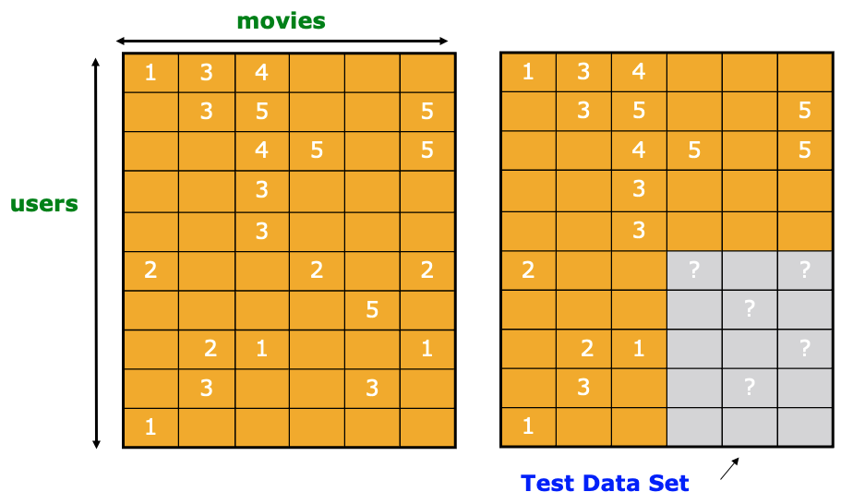Viewport: 853px width, 504px height.
Task: Click the horizontal double-headed arrow under movies
Action: 282,41
